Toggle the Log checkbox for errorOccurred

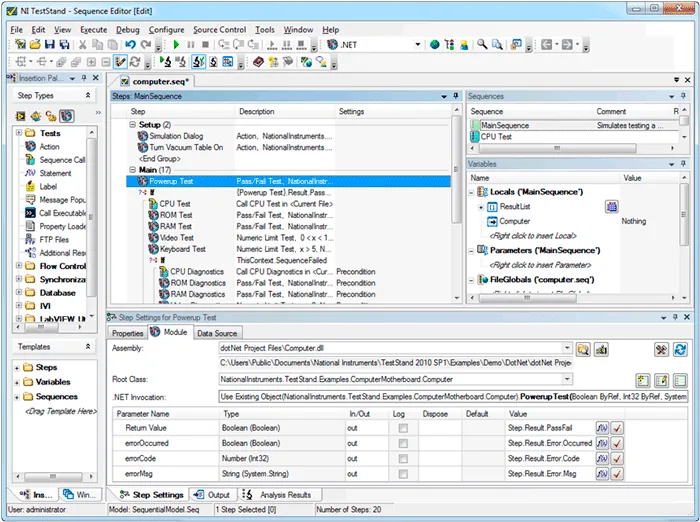tap(403, 443)
